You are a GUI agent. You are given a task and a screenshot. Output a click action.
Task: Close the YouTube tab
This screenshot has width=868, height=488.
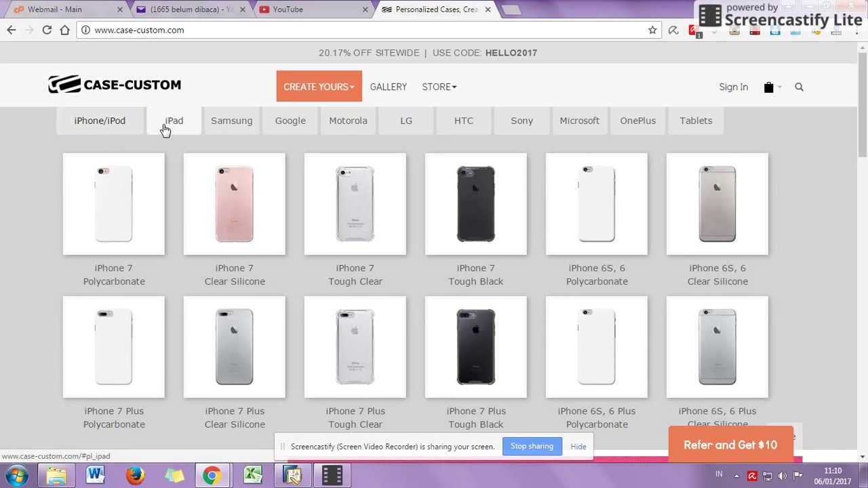[365, 9]
